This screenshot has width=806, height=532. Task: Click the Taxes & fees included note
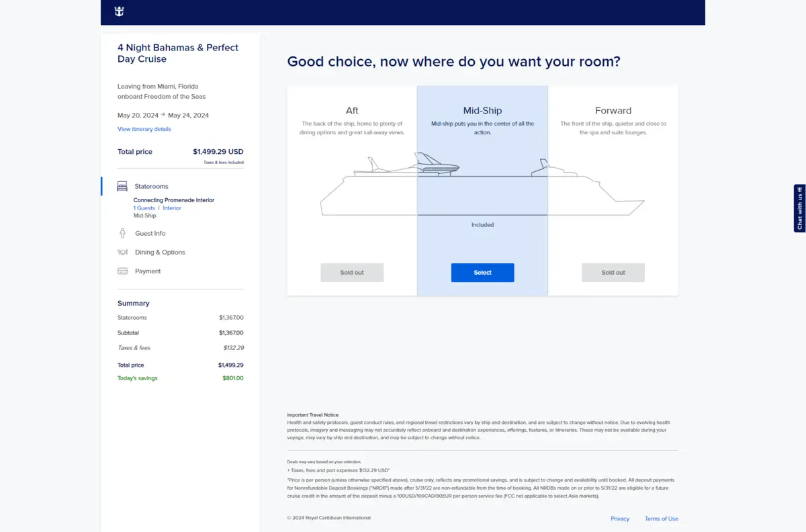tap(224, 163)
